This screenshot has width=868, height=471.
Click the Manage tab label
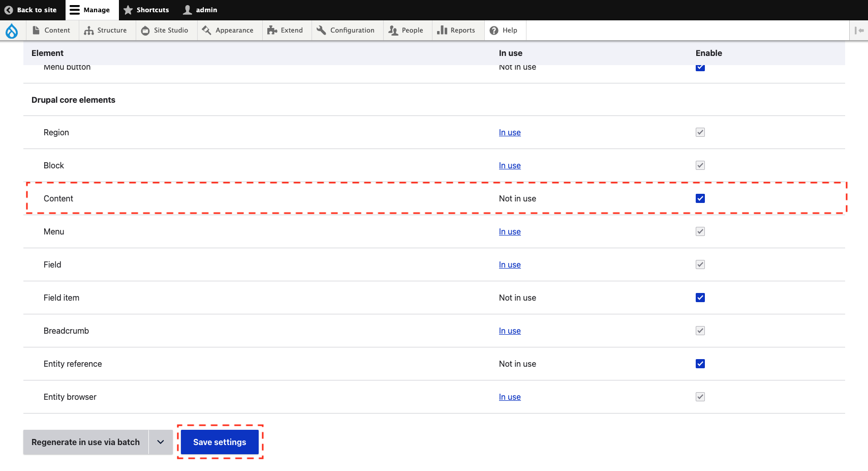point(97,10)
